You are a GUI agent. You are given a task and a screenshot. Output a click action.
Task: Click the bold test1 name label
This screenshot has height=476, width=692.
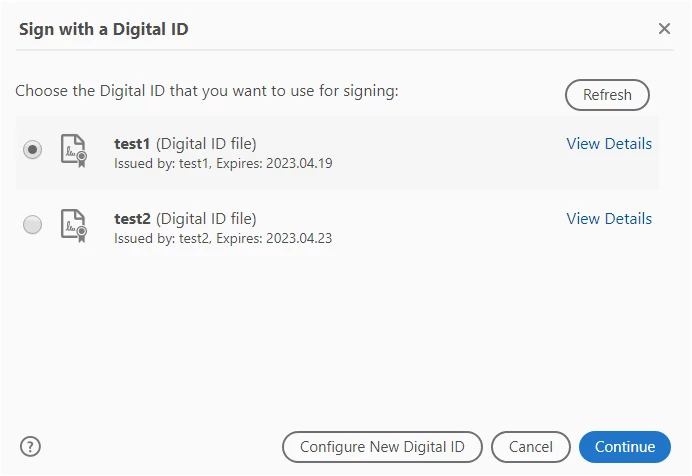tap(132, 144)
